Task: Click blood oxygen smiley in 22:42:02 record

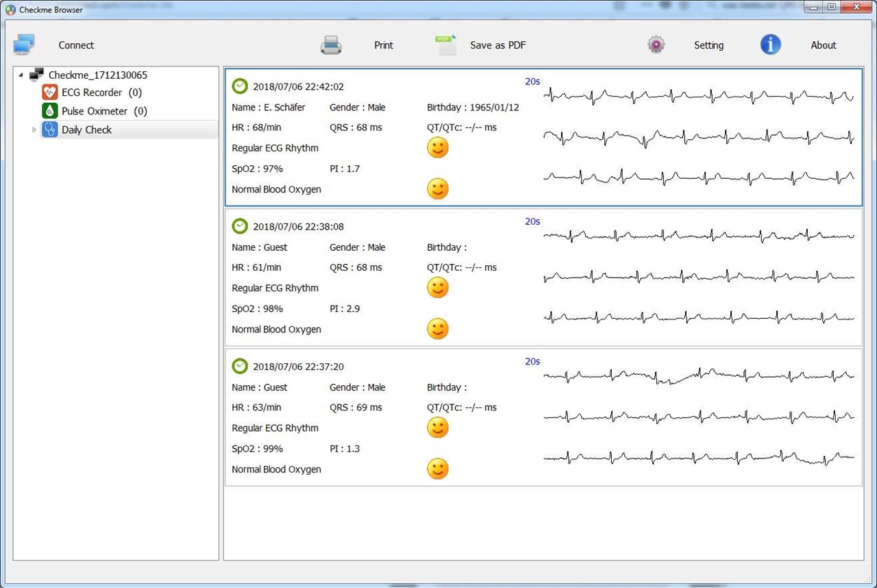Action: coord(438,188)
